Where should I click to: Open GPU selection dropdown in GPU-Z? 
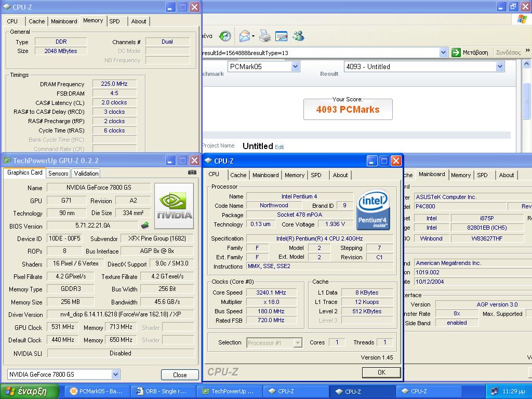point(115,374)
